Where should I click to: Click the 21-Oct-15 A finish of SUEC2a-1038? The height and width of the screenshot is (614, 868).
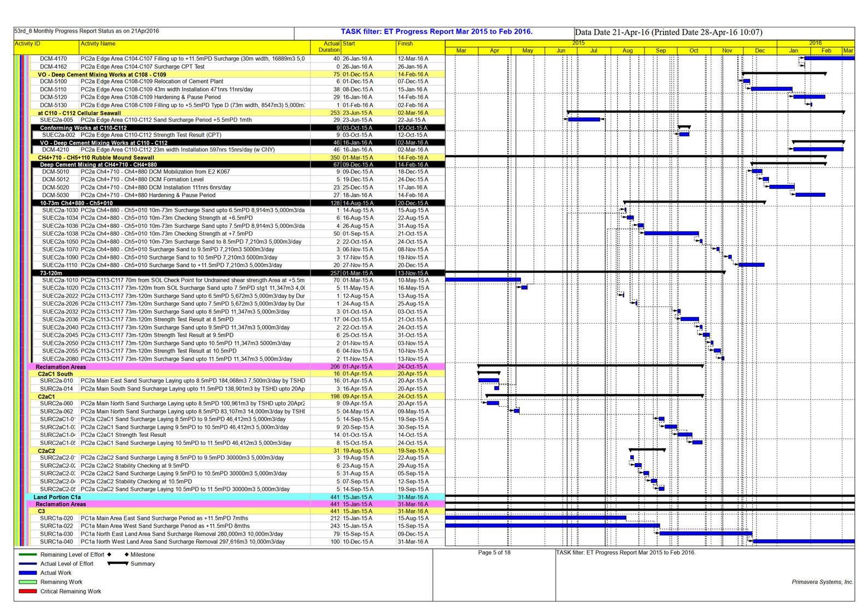(x=413, y=233)
